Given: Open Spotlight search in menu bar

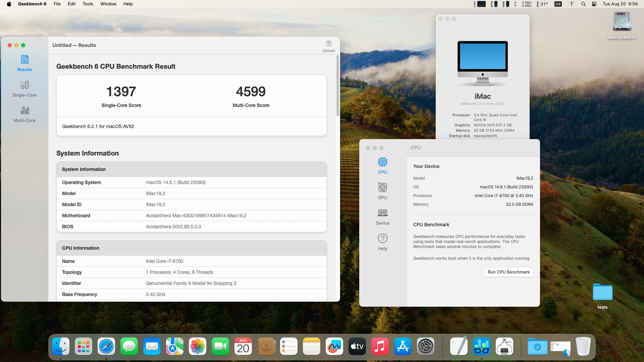Looking at the screenshot, I should pos(583,4).
